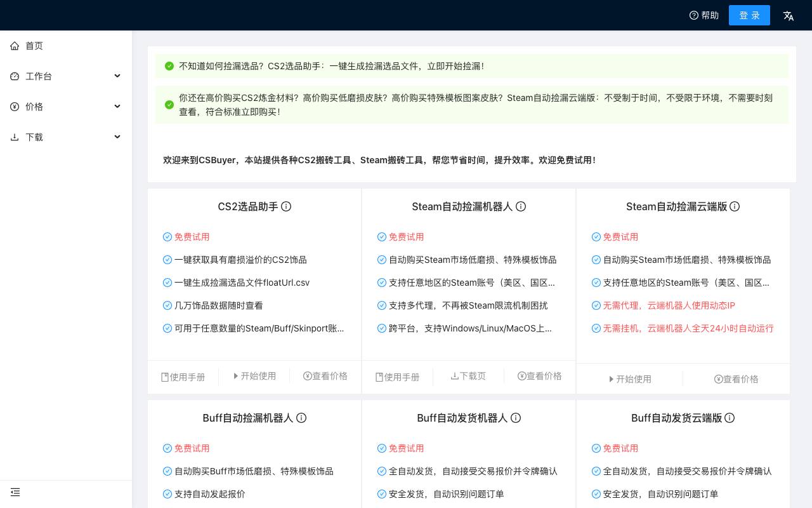Expand the 工作台 sidebar menu
This screenshot has width=812, height=508.
click(x=66, y=76)
